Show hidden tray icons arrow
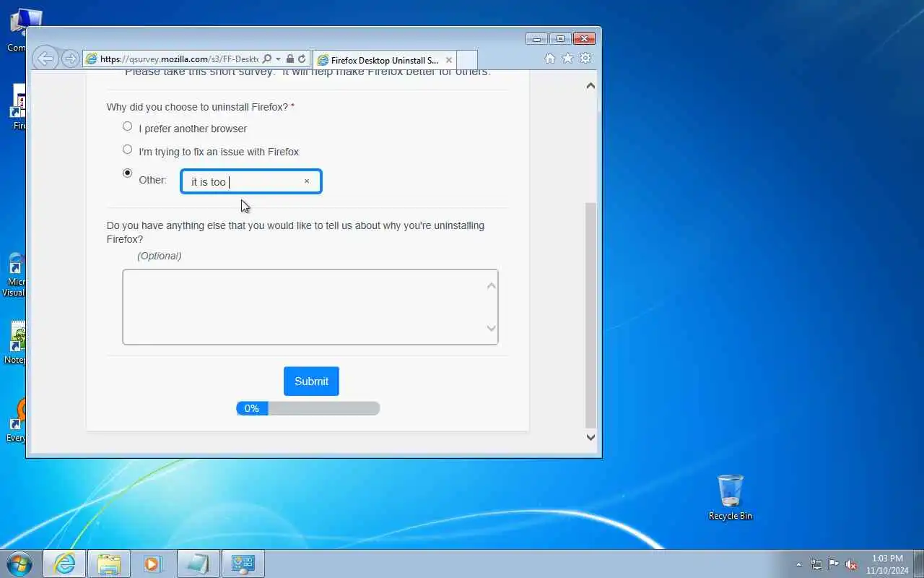Screen dimensions: 924x578 pos(798,564)
